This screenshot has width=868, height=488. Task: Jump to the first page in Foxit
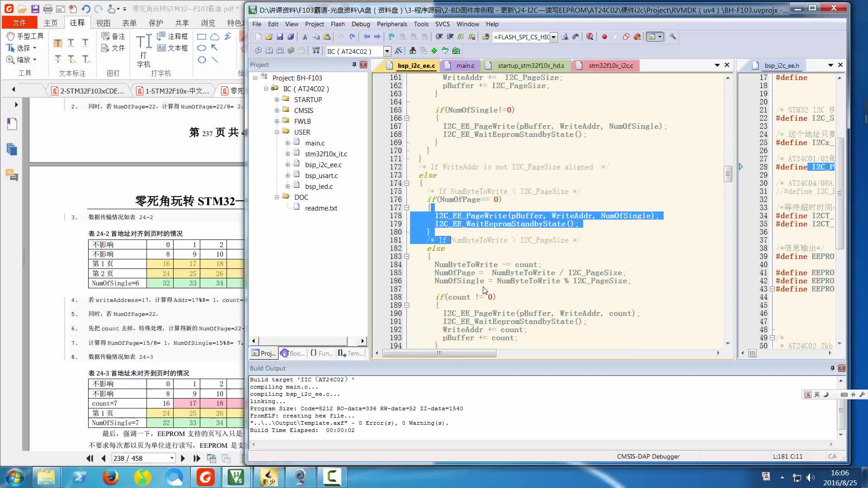coord(90,458)
